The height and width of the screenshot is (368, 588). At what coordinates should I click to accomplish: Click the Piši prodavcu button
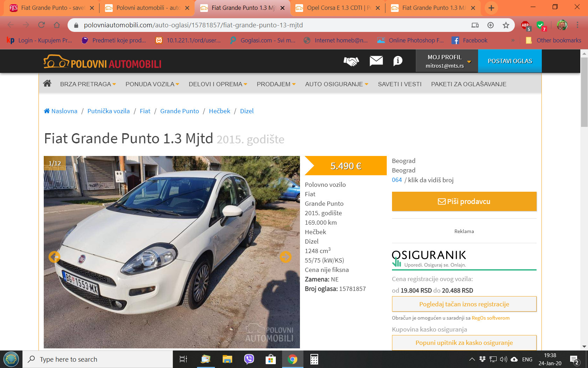pyautogui.click(x=464, y=202)
